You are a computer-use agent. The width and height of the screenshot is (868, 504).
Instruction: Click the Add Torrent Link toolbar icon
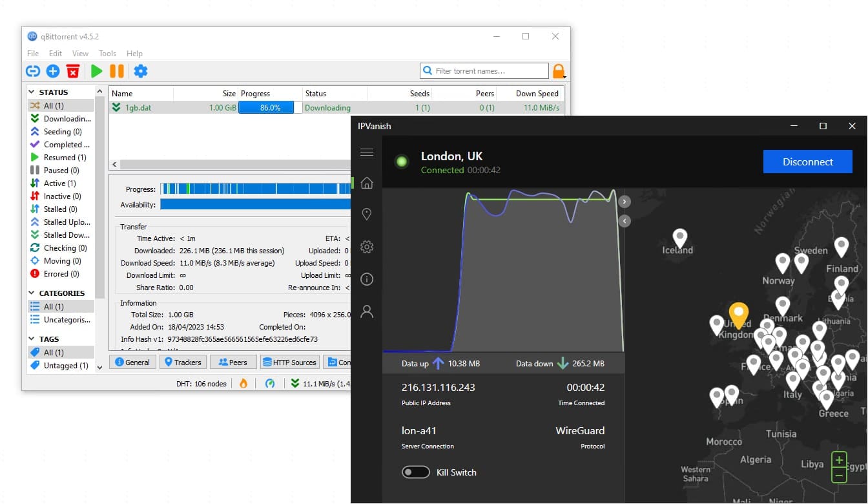33,71
